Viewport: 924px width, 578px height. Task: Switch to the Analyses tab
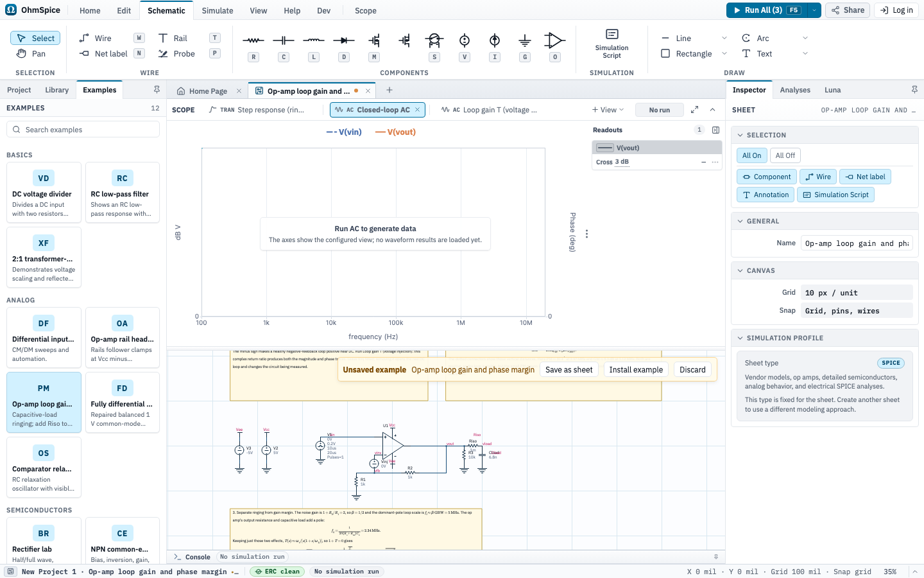795,90
